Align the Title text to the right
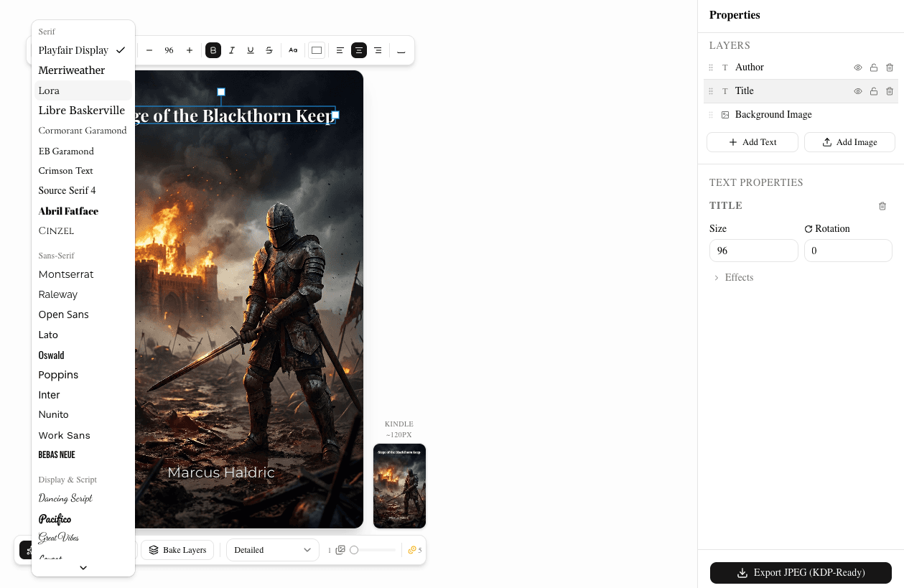 pyautogui.click(x=377, y=50)
